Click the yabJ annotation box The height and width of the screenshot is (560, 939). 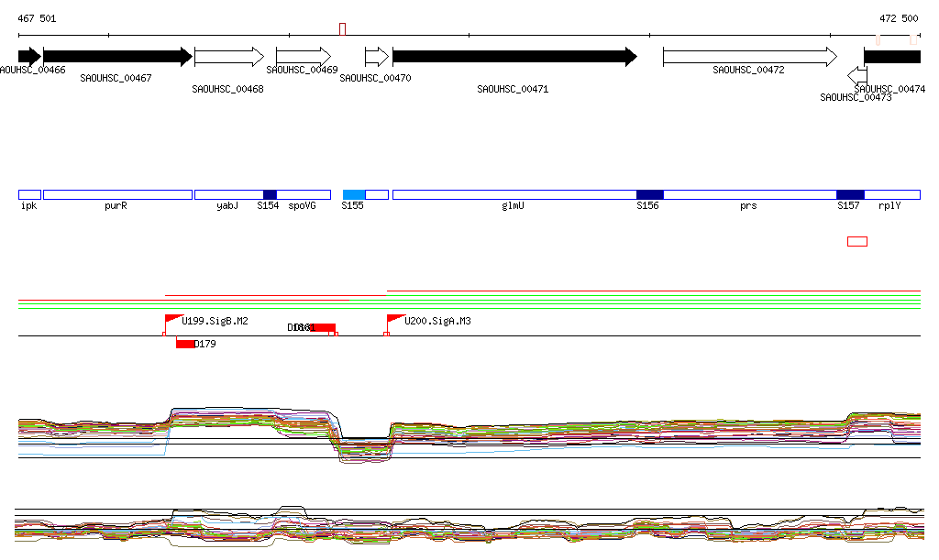(x=228, y=194)
